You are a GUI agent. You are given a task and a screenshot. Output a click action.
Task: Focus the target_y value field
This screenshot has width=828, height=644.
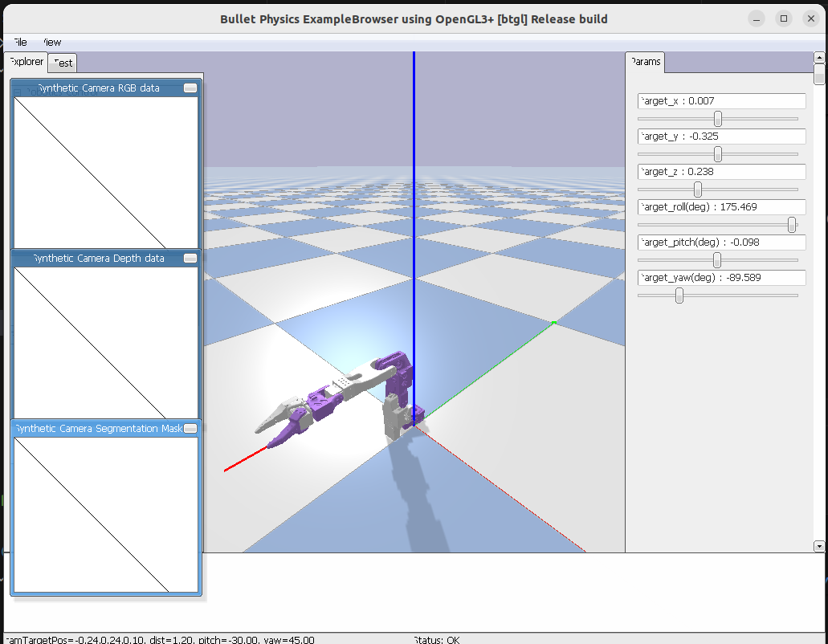tap(721, 137)
